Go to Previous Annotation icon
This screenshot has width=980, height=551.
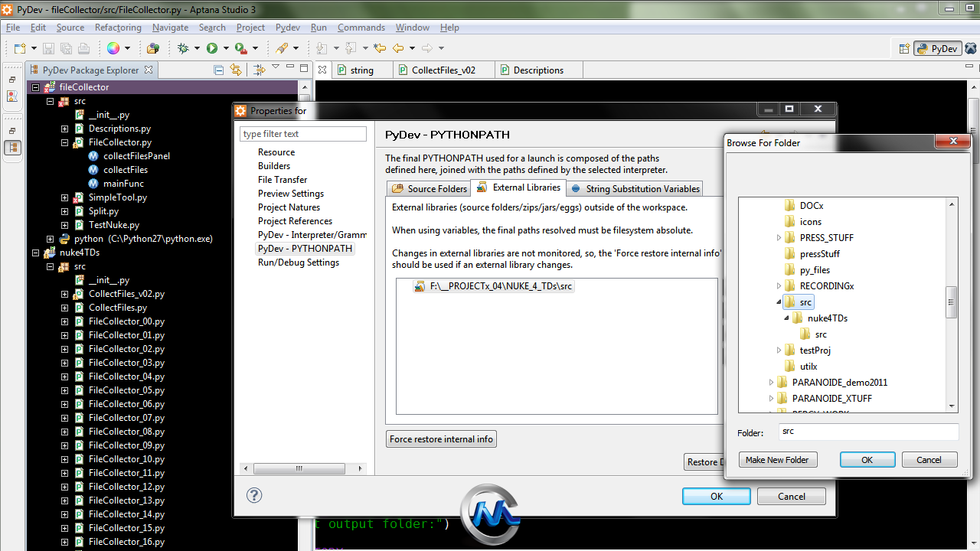point(351,48)
